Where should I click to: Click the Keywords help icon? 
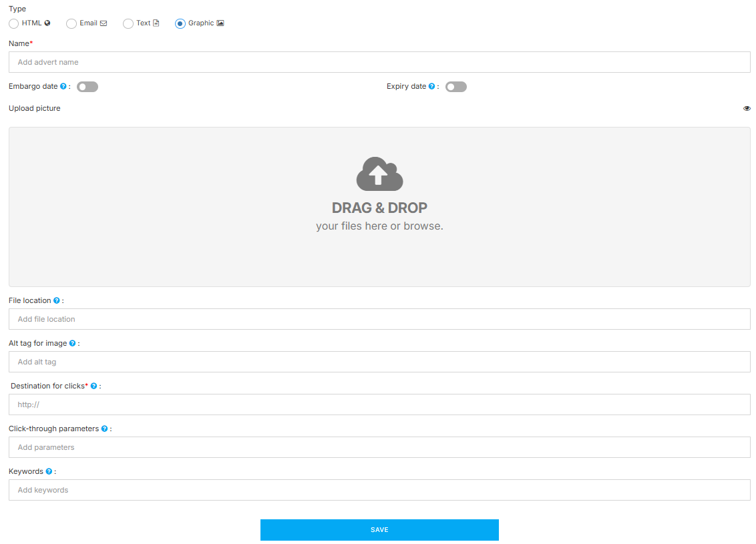tap(49, 472)
